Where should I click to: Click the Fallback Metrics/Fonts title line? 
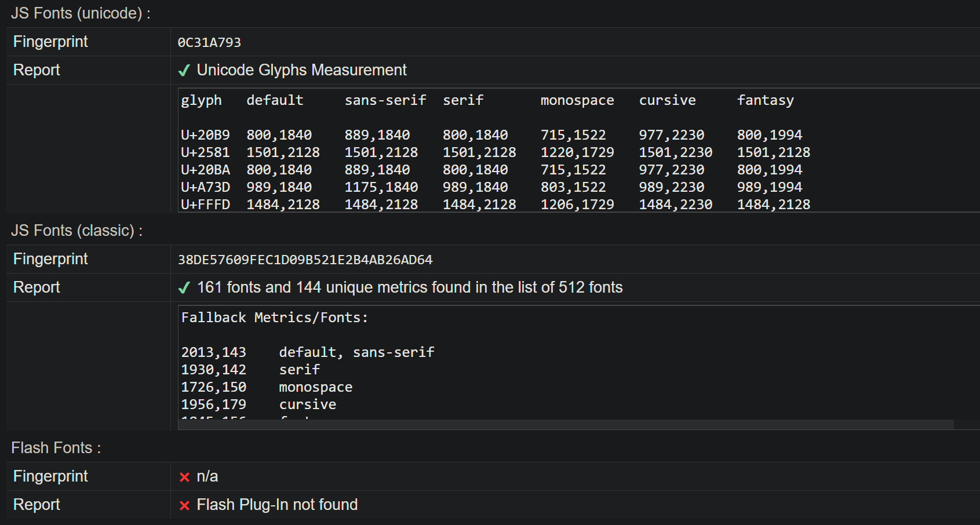(x=275, y=318)
